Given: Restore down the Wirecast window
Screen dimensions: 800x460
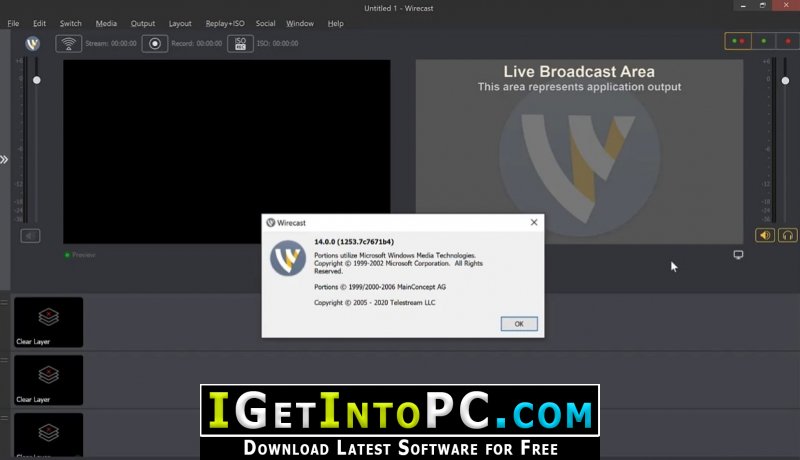Looking at the screenshot, I should click(x=763, y=6).
